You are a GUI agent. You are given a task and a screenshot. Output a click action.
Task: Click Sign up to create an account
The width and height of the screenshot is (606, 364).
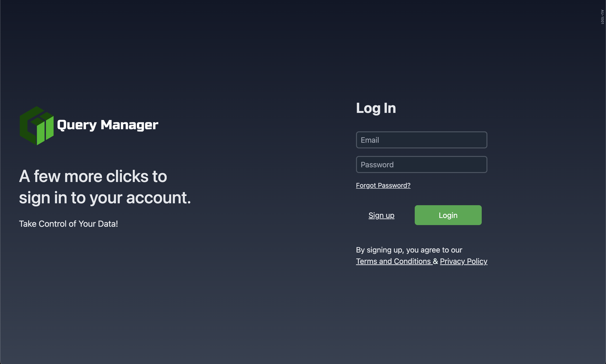(x=381, y=215)
